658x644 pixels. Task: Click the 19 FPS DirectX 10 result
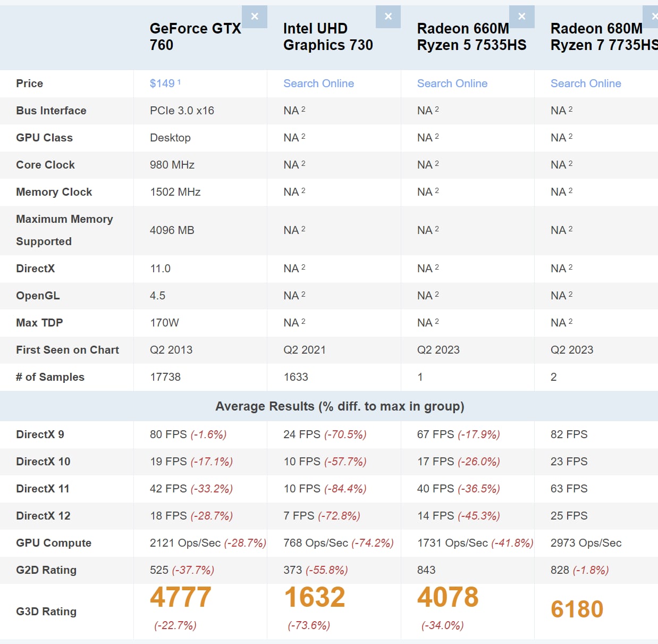pos(168,462)
